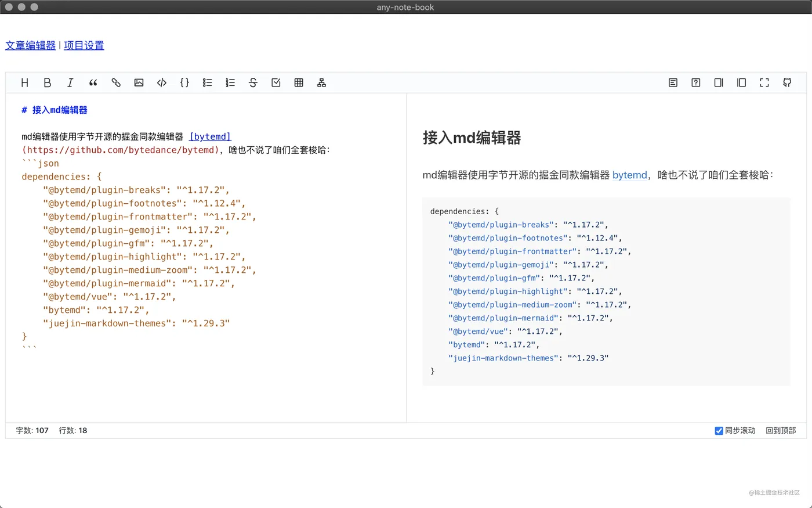Image resolution: width=812 pixels, height=508 pixels.
Task: Insert a task checklist item
Action: [x=276, y=82]
